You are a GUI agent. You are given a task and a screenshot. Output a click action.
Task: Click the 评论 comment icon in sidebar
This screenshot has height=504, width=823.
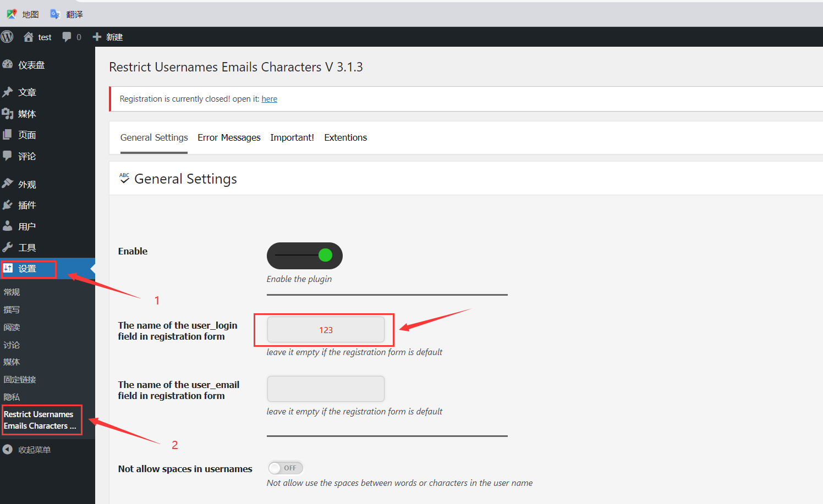tap(8, 156)
